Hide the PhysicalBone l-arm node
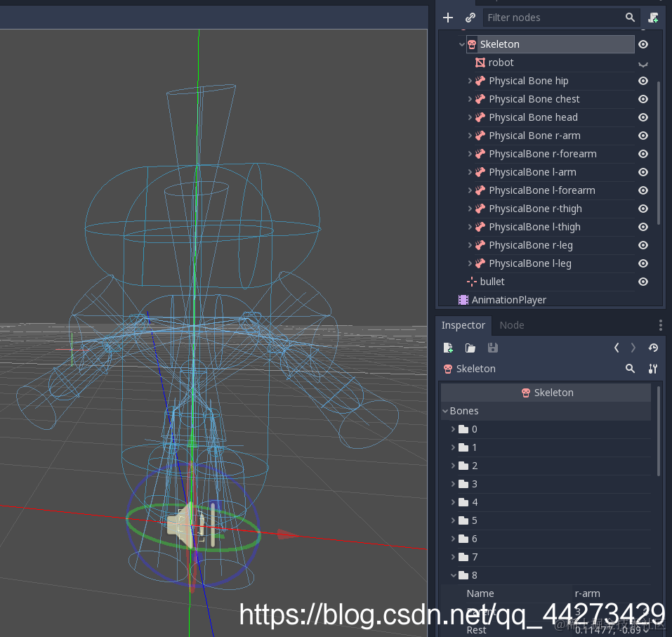Viewport: 672px width, 637px height. tap(643, 172)
